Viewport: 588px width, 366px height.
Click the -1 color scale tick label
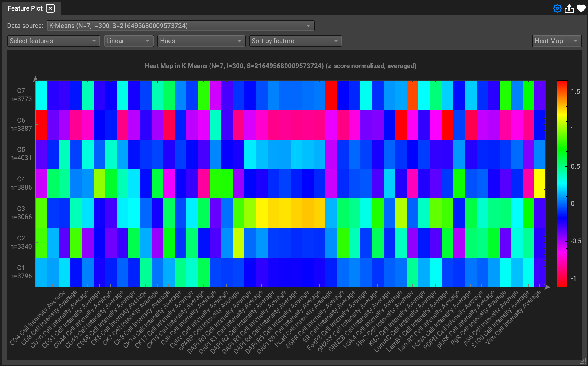[573, 278]
